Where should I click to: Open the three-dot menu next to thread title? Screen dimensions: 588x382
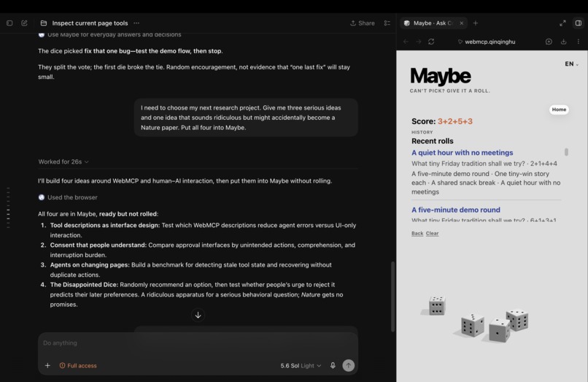(x=136, y=23)
